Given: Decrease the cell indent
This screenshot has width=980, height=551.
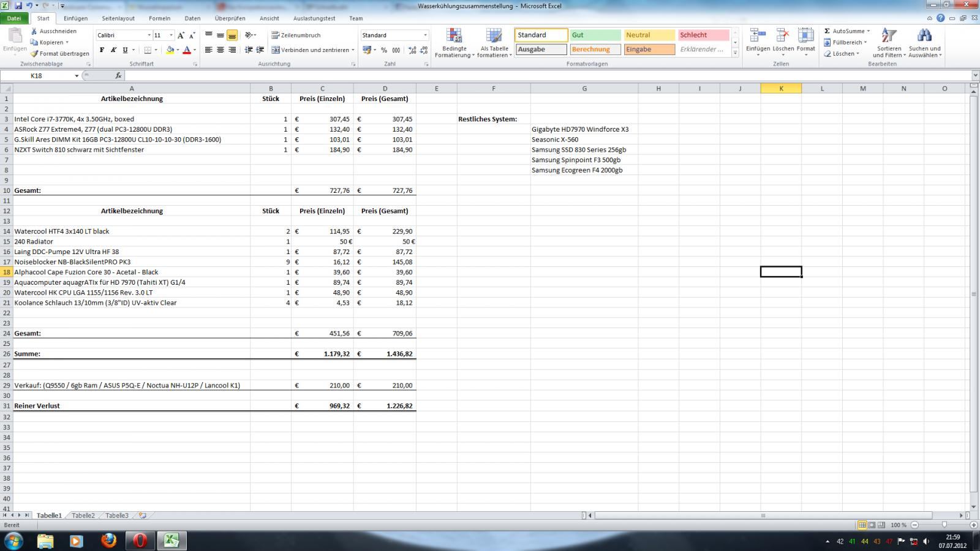Looking at the screenshot, I should (x=248, y=50).
